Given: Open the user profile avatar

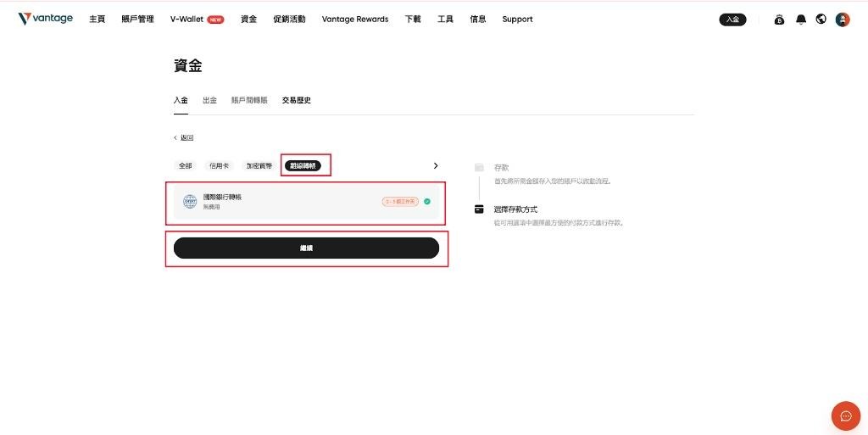Looking at the screenshot, I should click(x=843, y=20).
